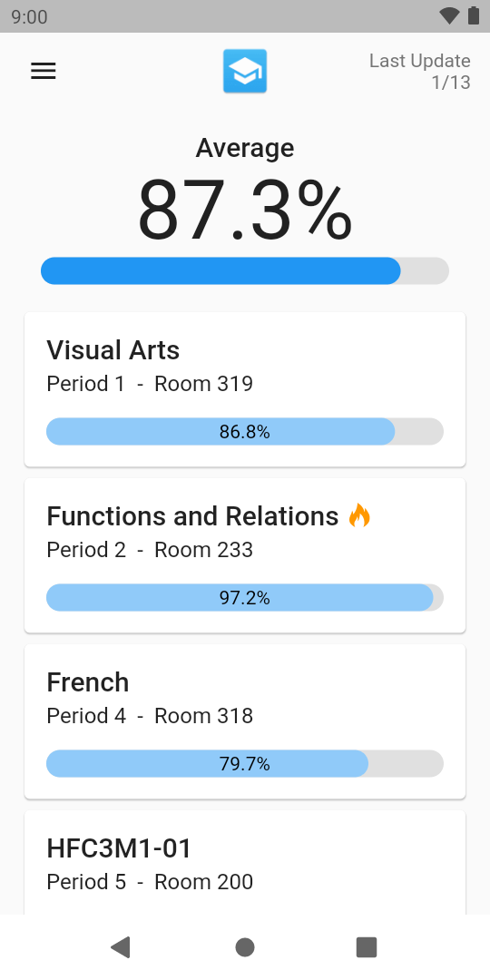Open the French course card
This screenshot has width=490, height=980.
pos(245,722)
